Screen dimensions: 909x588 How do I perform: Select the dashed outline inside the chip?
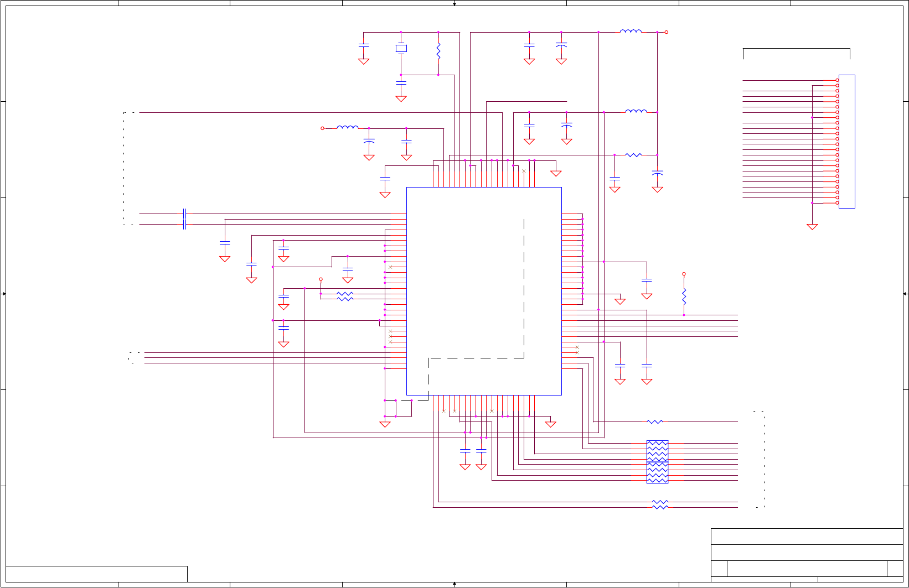point(476,310)
